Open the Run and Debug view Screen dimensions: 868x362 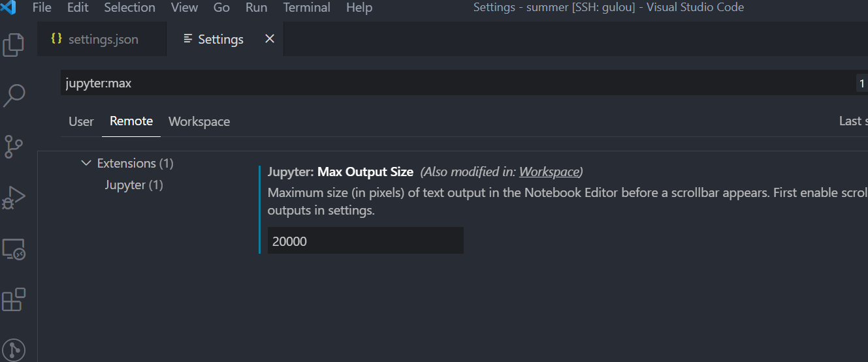[14, 197]
